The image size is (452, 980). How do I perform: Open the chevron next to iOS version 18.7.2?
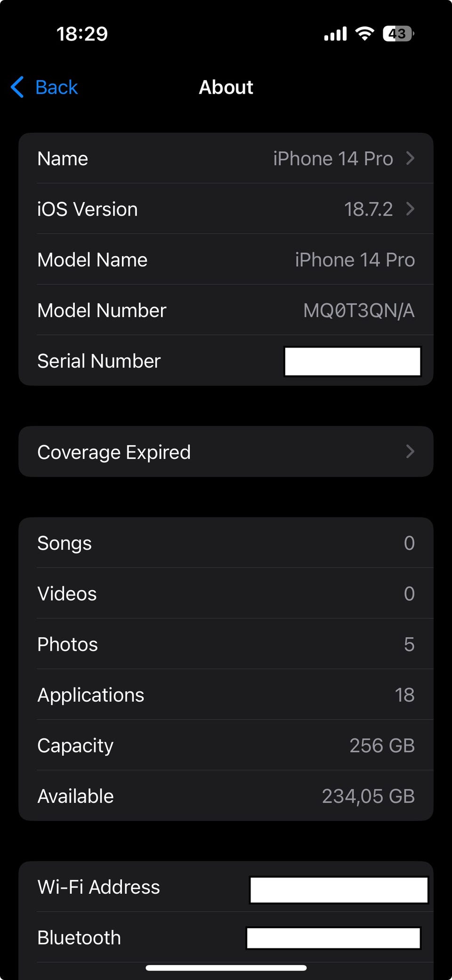click(410, 209)
